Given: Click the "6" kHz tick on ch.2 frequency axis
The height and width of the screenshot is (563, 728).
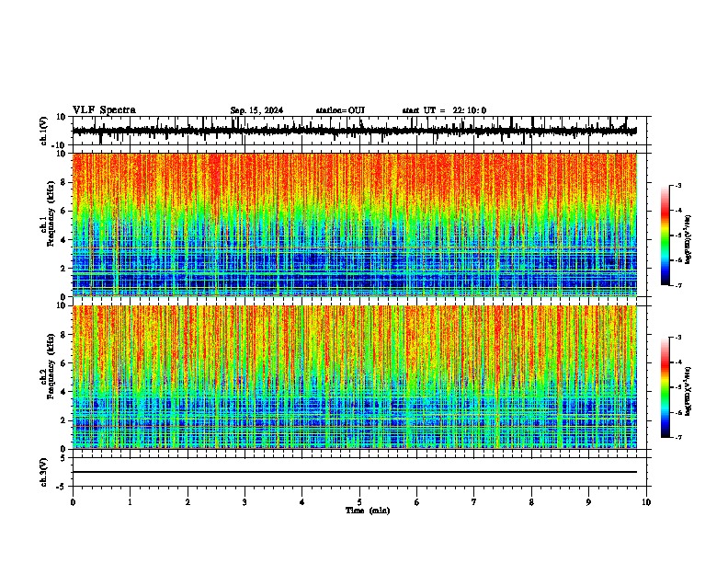Looking at the screenshot, I should tap(64, 363).
